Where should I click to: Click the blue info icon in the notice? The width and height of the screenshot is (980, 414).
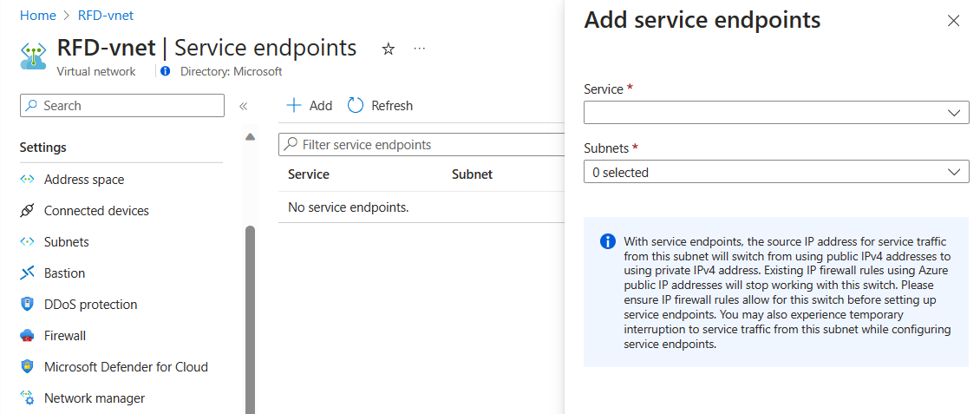[x=607, y=242]
